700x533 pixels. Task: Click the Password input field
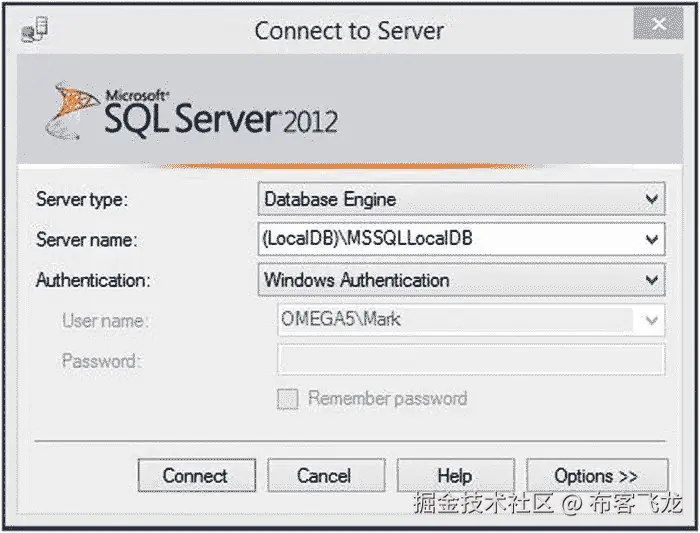(x=471, y=359)
